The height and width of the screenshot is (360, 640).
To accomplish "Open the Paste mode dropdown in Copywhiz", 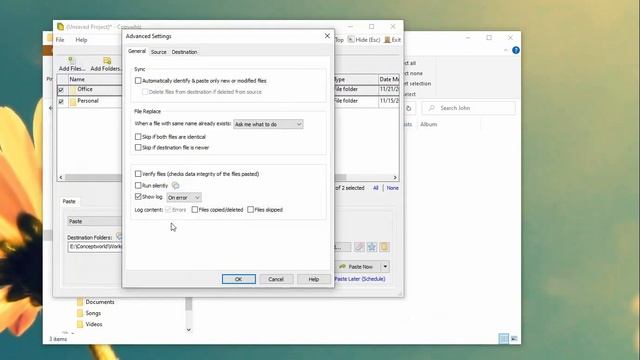I will 95,221.
